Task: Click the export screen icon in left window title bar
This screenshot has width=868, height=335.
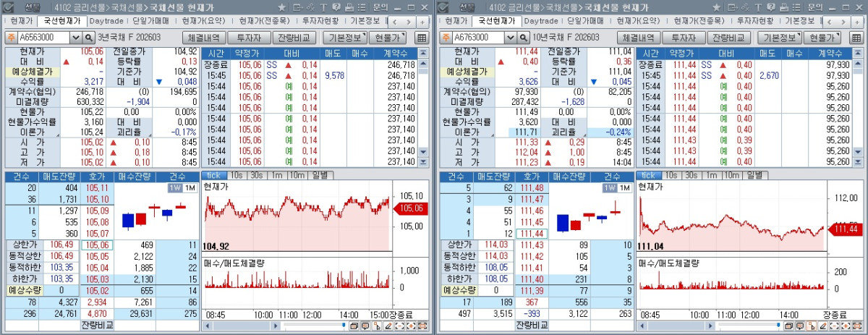Action: click(x=298, y=7)
